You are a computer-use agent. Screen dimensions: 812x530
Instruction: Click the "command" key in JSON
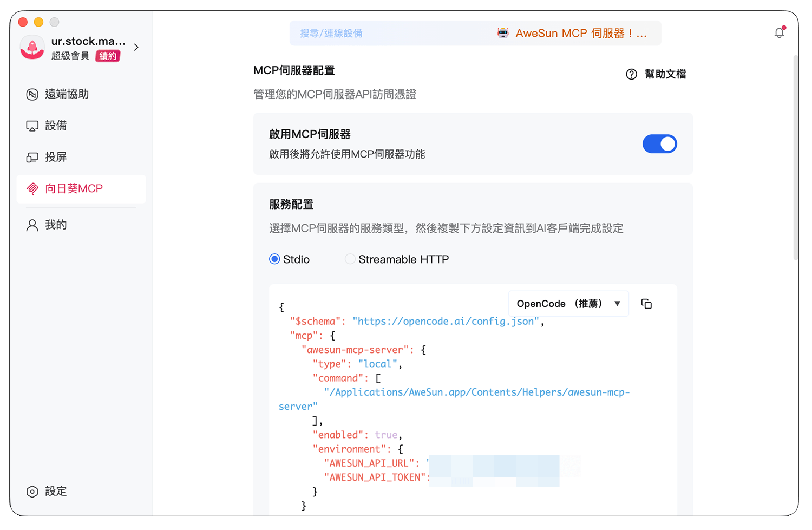pos(338,378)
